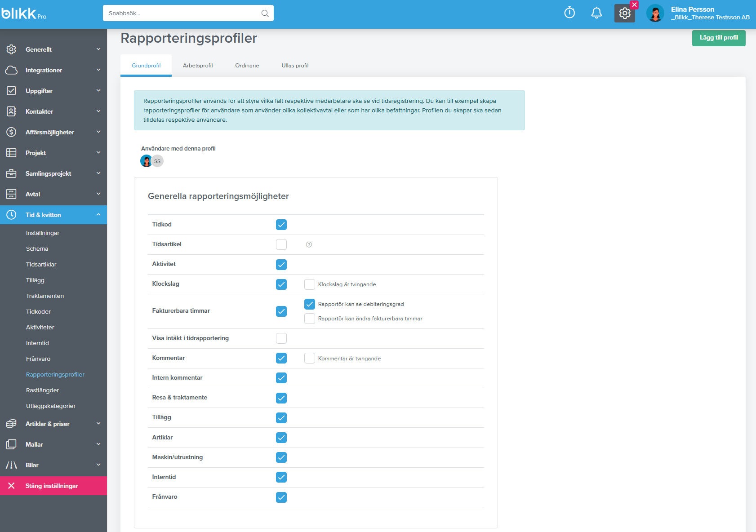Open the Tidsartiklar link

pyautogui.click(x=41, y=265)
